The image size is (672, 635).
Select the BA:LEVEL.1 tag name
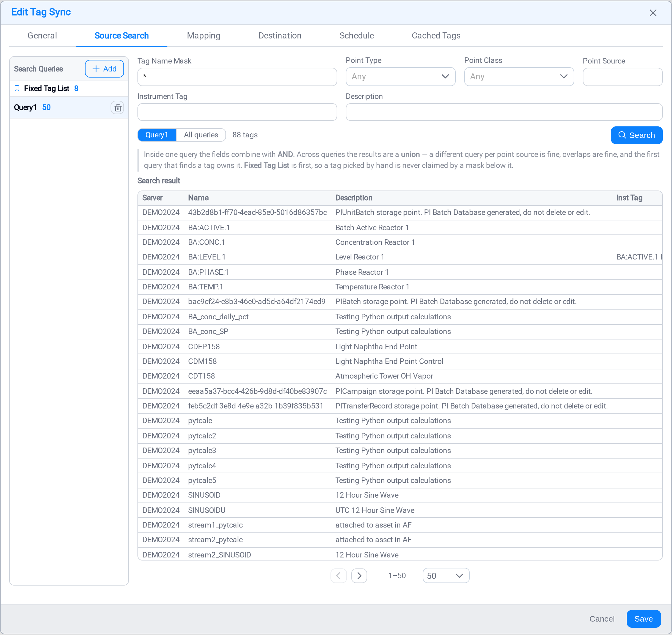tap(206, 257)
